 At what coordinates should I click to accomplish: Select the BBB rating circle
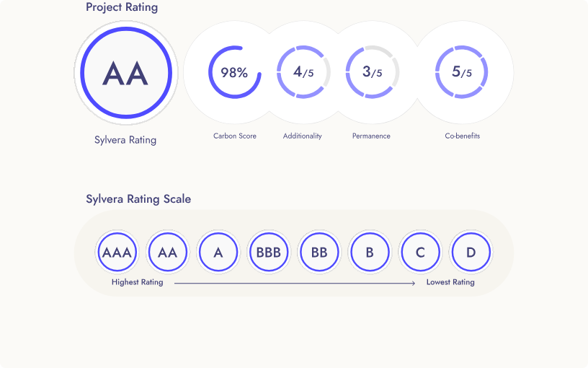[x=268, y=253]
